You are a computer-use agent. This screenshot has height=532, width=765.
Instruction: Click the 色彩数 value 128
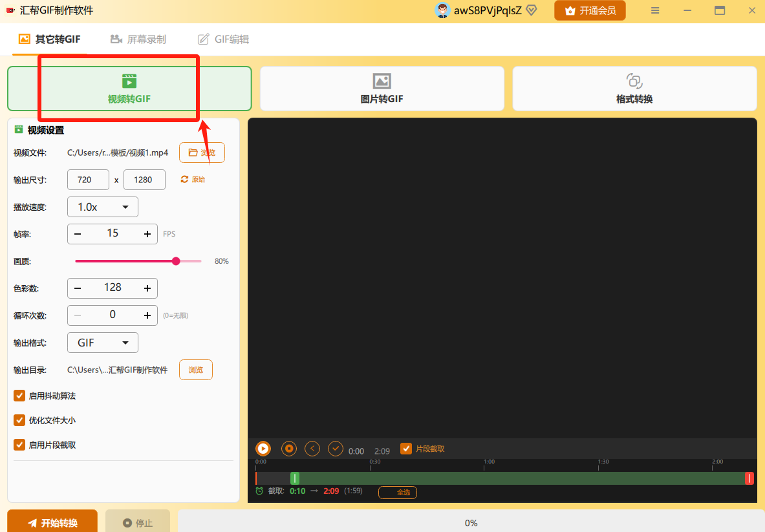click(113, 288)
